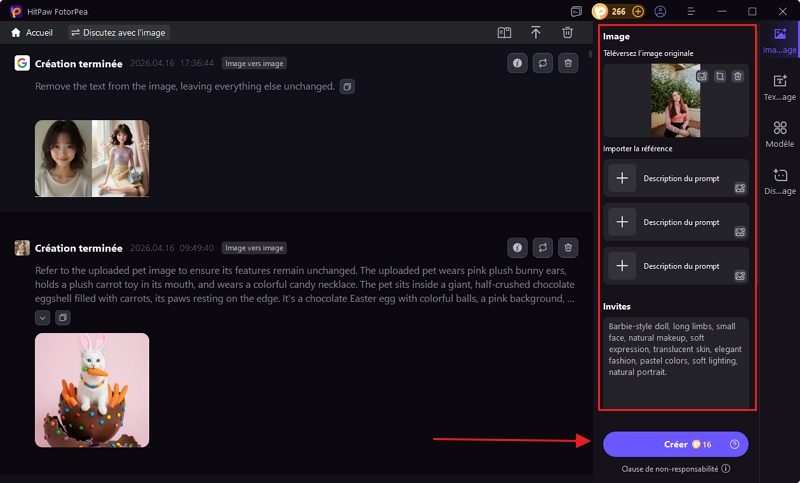800x483 pixels.
Task: Go to Accueil home
Action: click(x=32, y=32)
